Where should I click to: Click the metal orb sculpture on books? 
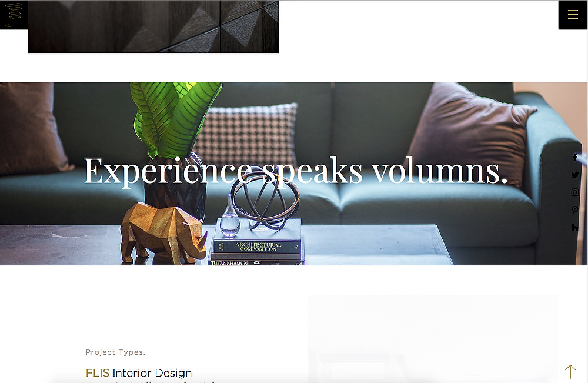tap(266, 200)
